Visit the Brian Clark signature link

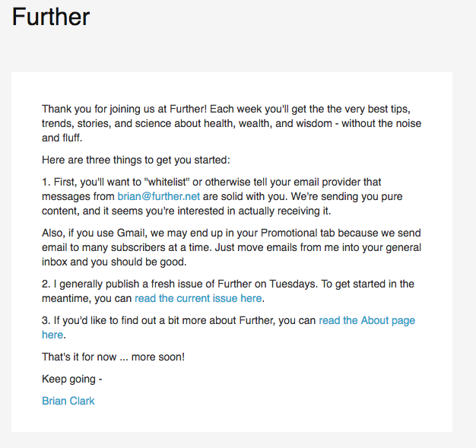click(x=68, y=401)
